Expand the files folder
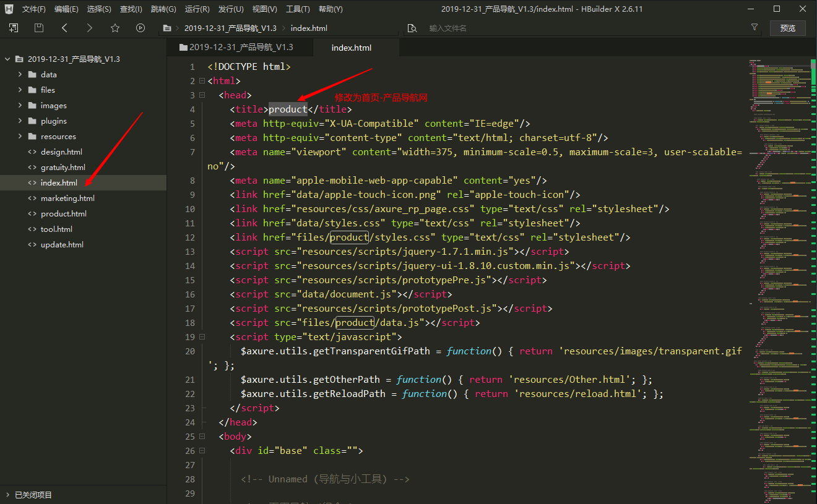The image size is (817, 504). tap(20, 90)
